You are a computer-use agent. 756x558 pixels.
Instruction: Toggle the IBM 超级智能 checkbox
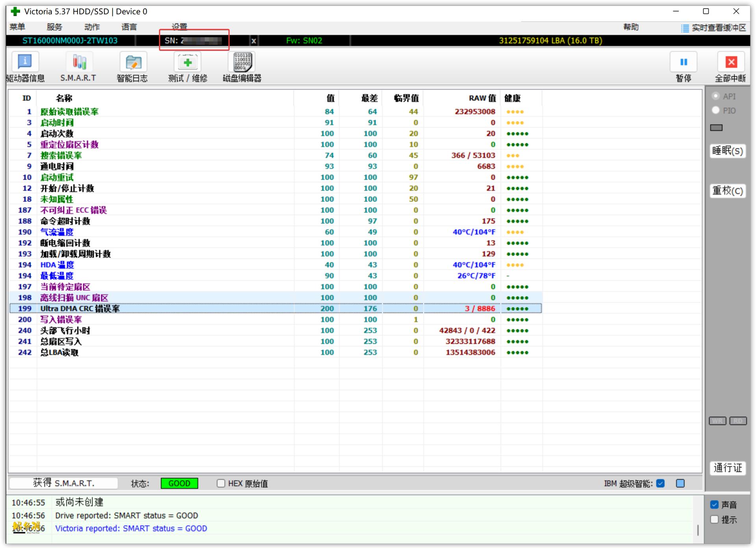click(661, 483)
